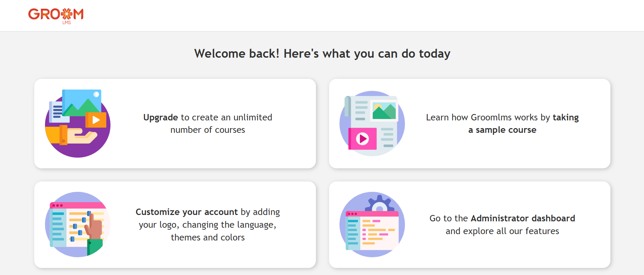Screen dimensions: 644x275
Task: Click the Groom LMS logo
Action: [56, 15]
